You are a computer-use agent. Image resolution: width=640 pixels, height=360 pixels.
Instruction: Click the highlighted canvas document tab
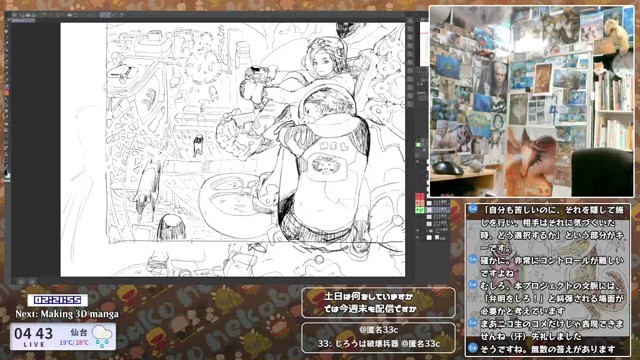tap(23, 20)
